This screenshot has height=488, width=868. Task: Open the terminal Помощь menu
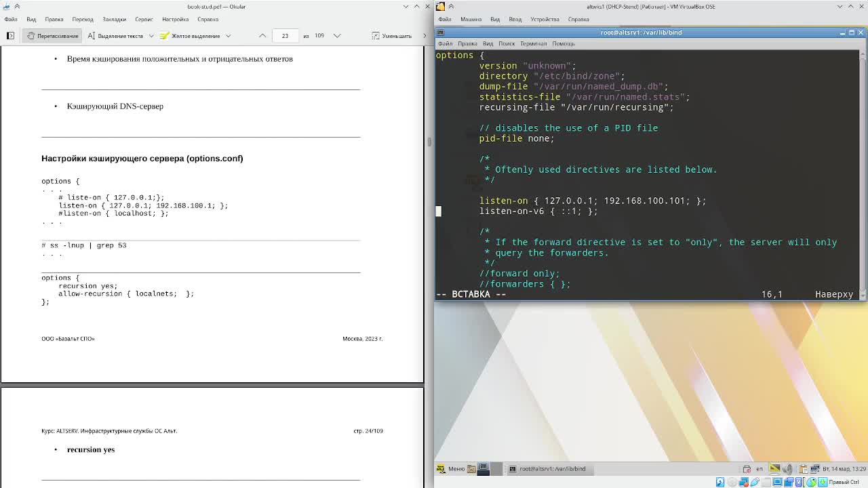[x=564, y=43]
